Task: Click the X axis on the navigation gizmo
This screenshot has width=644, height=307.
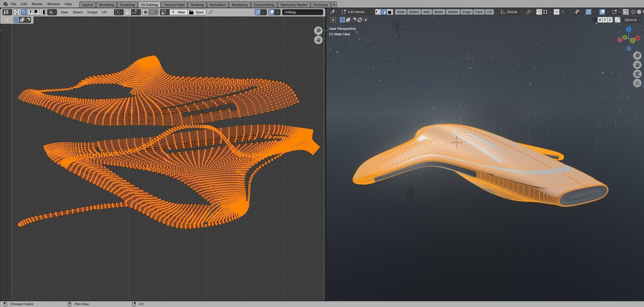Action: (638, 38)
